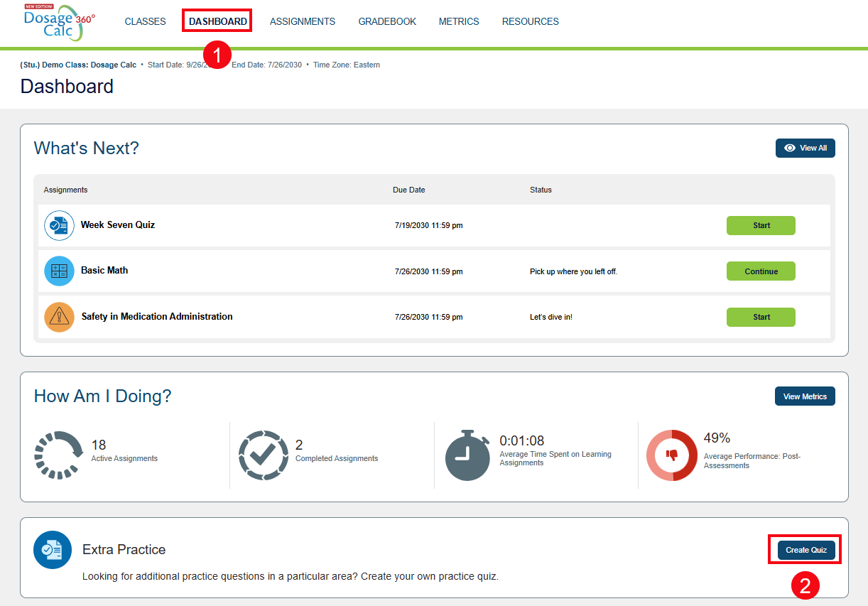Click the Extra Practice quiz icon
The width and height of the screenshot is (868, 606).
pos(53,549)
